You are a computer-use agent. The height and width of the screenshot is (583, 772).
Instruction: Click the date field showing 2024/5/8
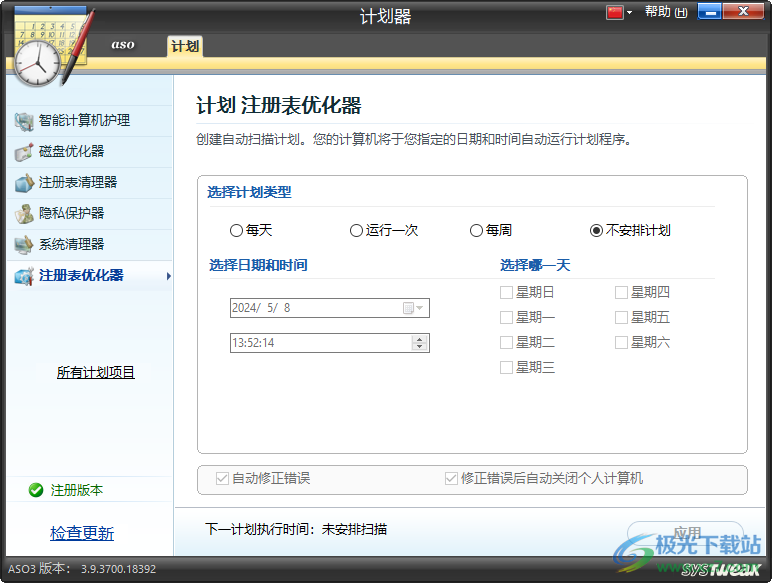point(329,308)
